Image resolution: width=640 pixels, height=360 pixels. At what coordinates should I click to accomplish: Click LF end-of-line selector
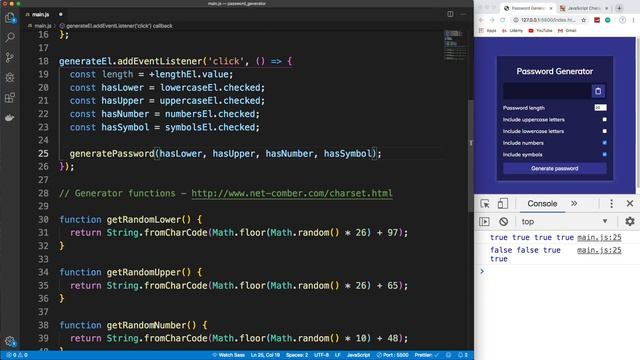(x=338, y=355)
